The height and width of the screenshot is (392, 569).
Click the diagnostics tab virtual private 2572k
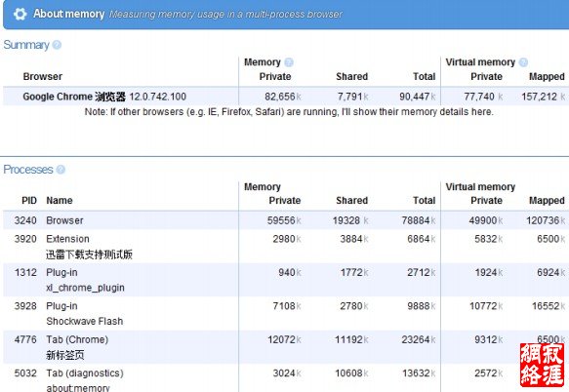[x=489, y=373]
